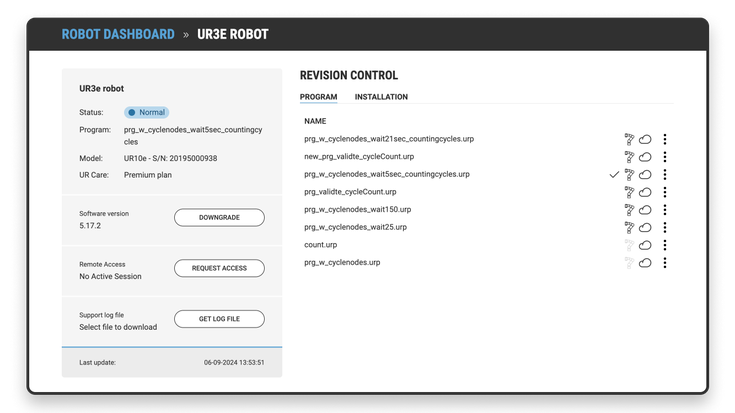Select prg_validte_cycleCount.urp file name
Image resolution: width=735 pixels, height=413 pixels.
[x=350, y=192]
